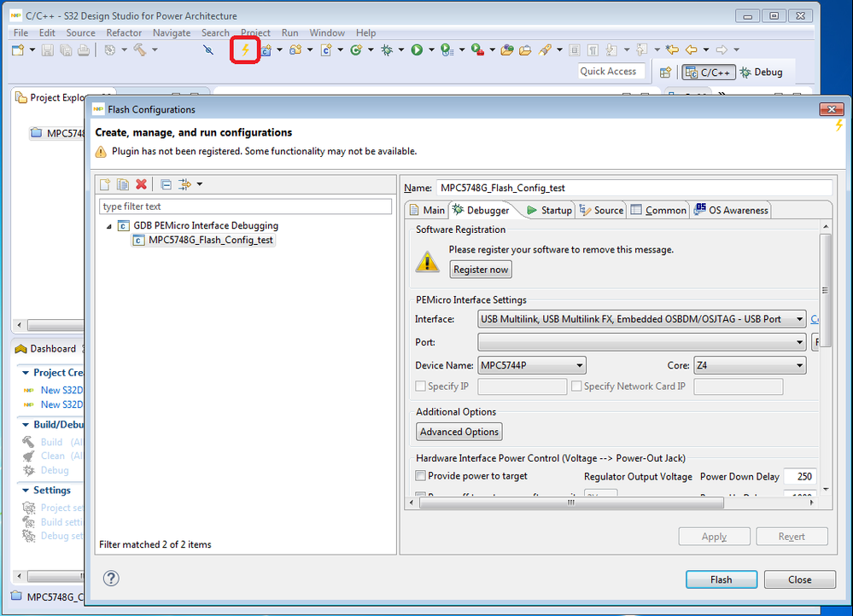The height and width of the screenshot is (616, 853).
Task: Click the Save icon in main toolbar
Action: pyautogui.click(x=48, y=50)
